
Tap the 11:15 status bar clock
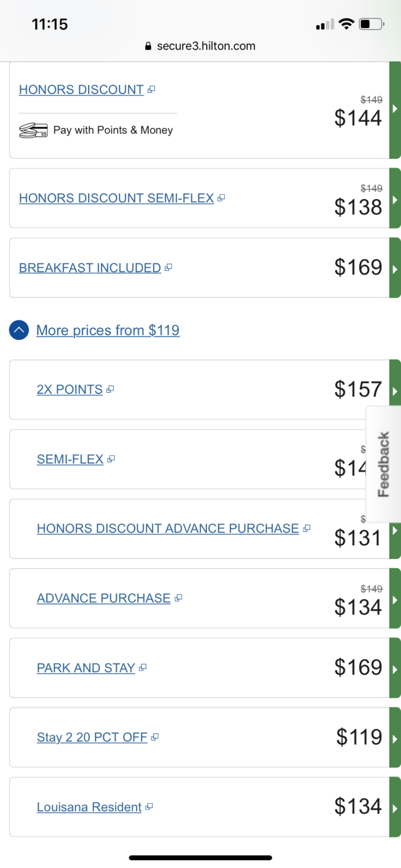click(x=50, y=24)
